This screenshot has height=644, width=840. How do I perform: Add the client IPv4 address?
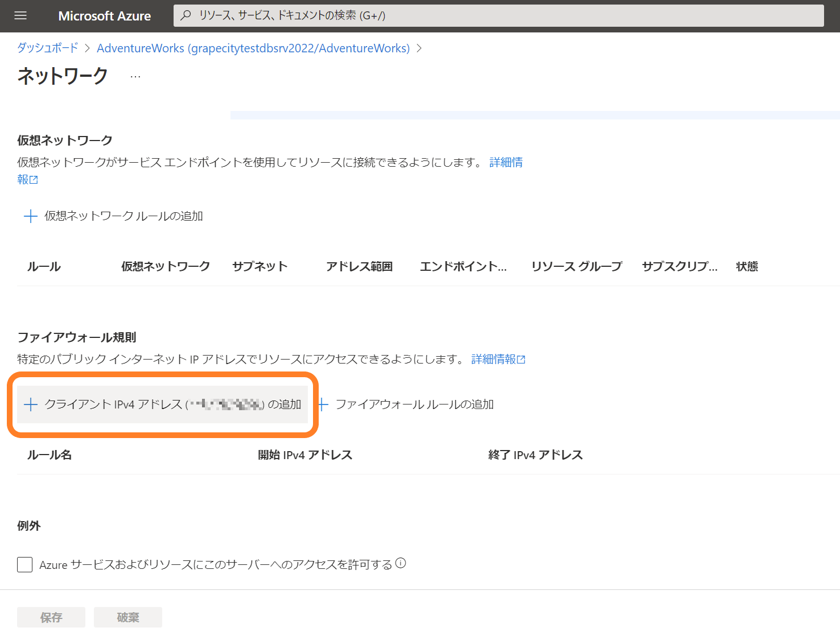tap(162, 404)
